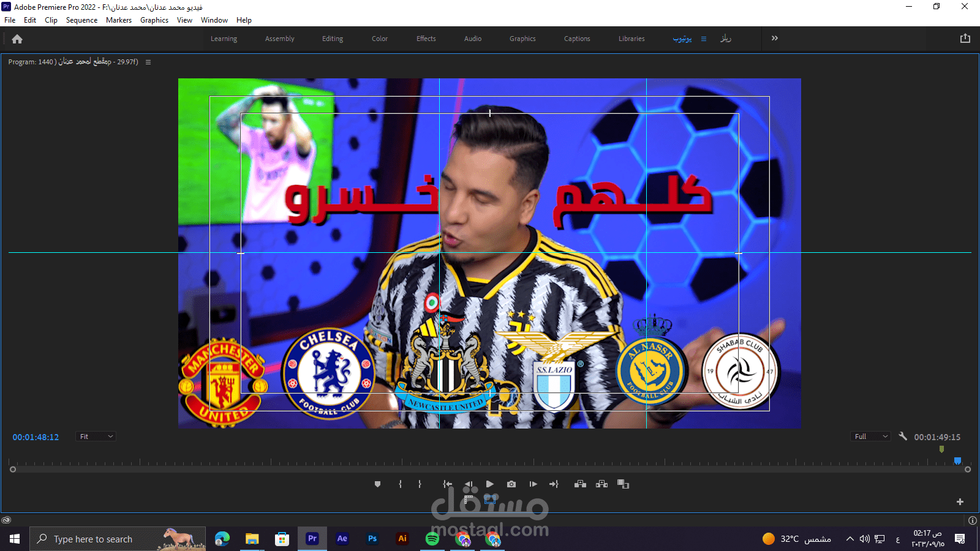Open the button editor plus icon

click(960, 502)
